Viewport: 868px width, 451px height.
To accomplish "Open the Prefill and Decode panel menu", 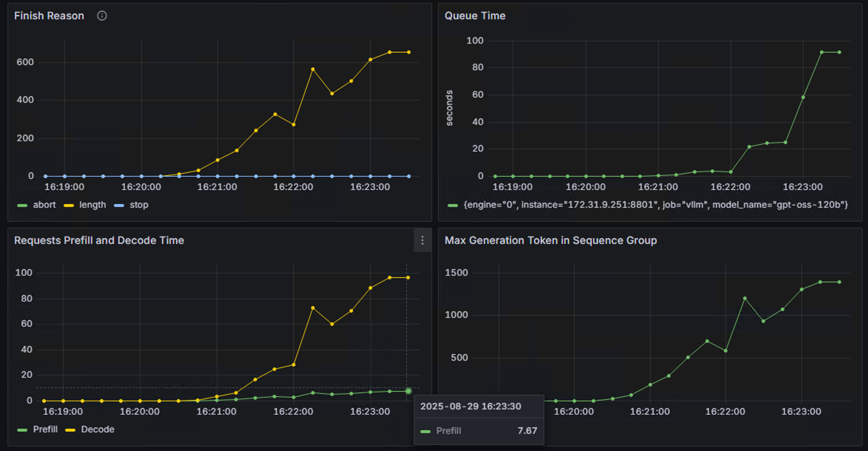I will [422, 241].
